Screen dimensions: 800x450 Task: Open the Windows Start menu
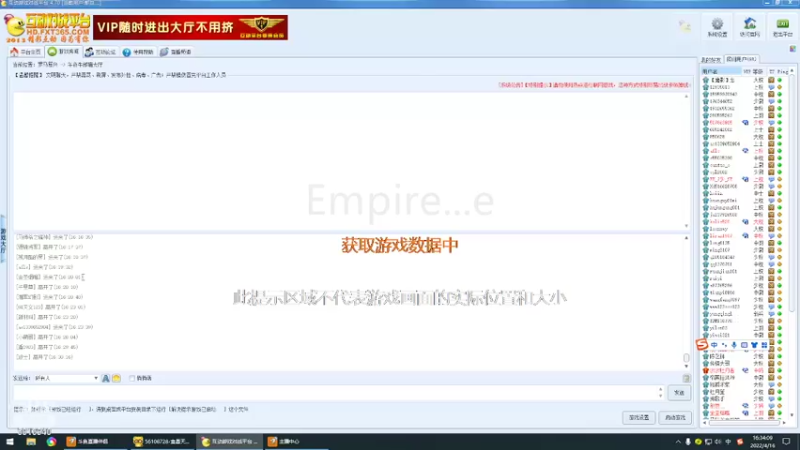10,442
